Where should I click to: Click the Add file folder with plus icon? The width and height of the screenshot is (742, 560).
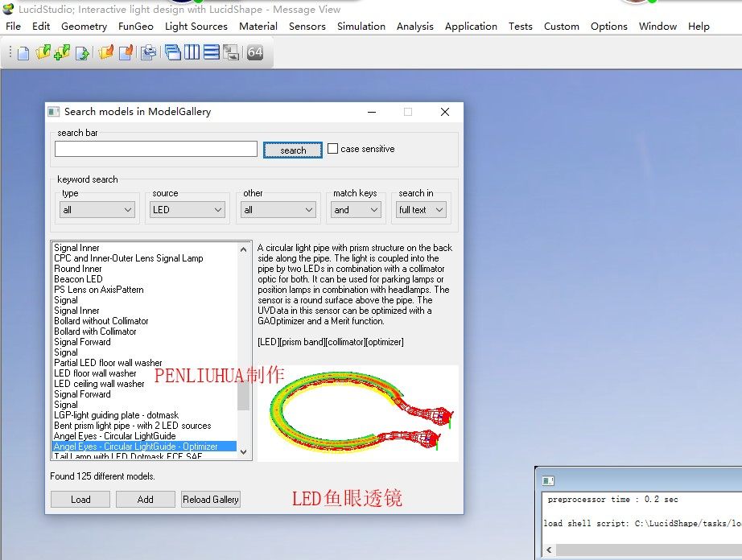click(62, 52)
